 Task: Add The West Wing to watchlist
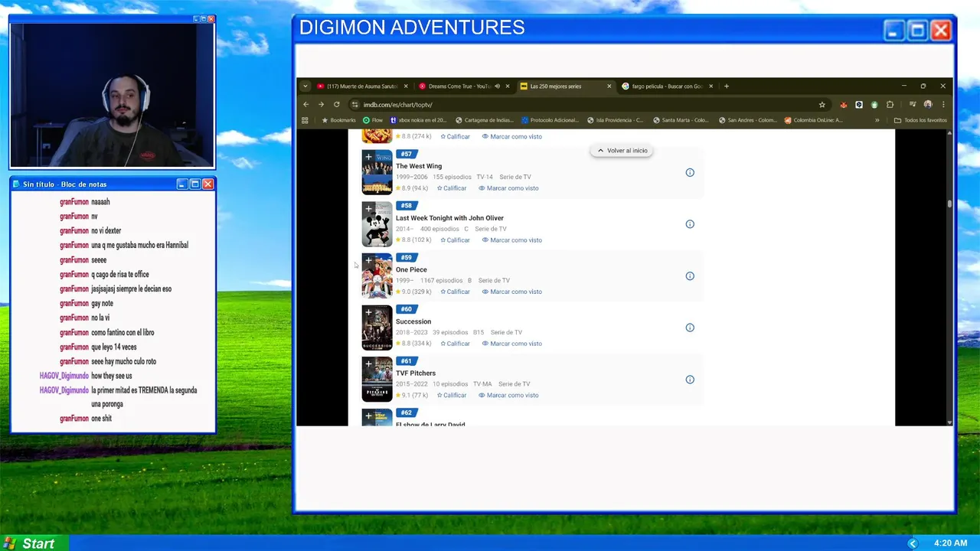click(368, 157)
